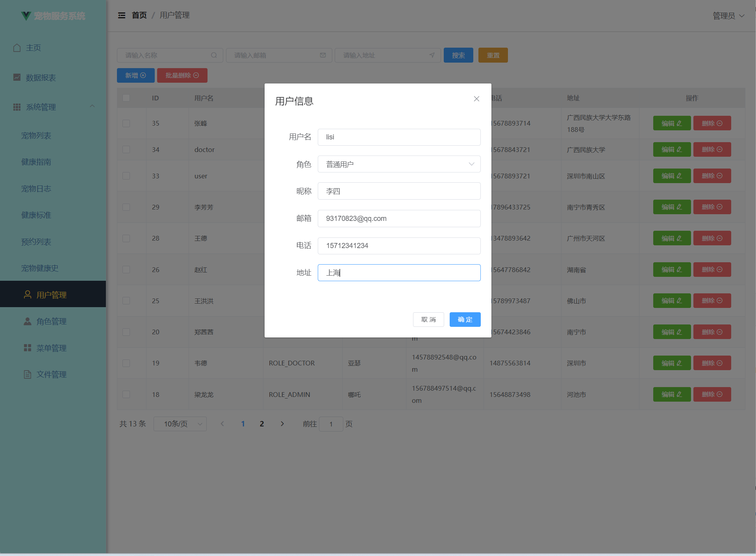This screenshot has height=556, width=756.
Task: Click the hamburger menu collapse icon
Action: coord(122,15)
